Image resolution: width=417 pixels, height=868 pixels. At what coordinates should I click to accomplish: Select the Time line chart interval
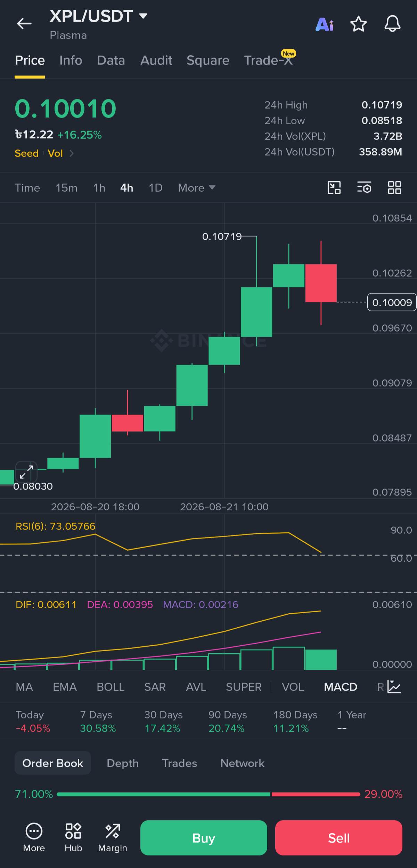pos(27,188)
